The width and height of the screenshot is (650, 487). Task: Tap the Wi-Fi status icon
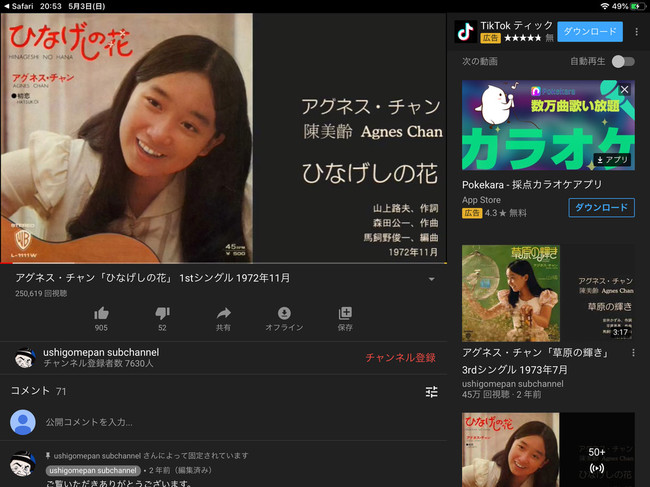point(604,6)
